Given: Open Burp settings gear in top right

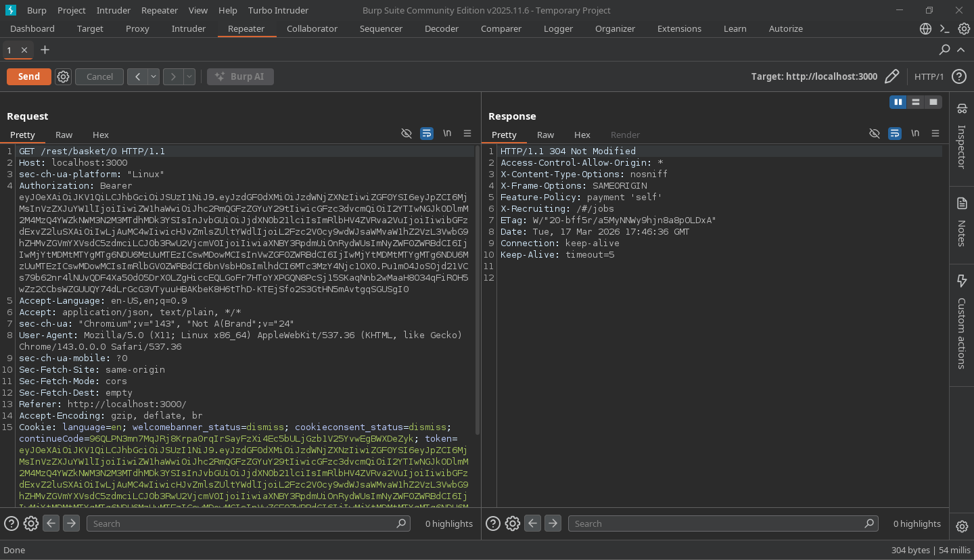Looking at the screenshot, I should (x=964, y=28).
